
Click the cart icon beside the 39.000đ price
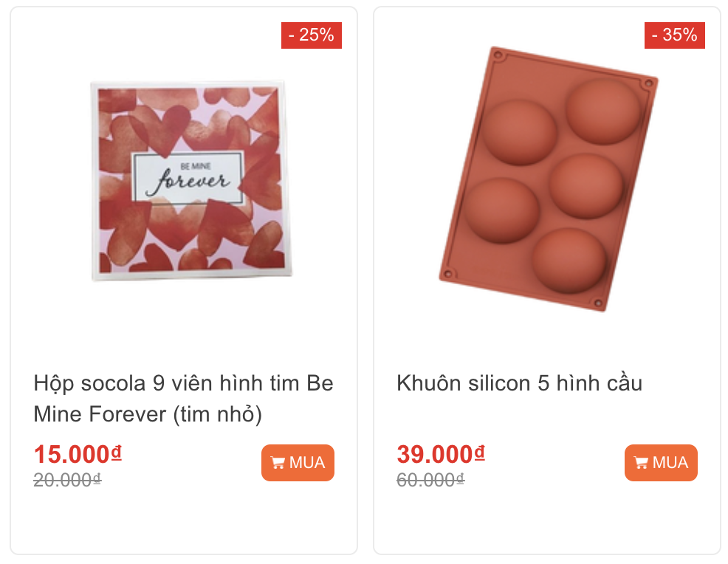[641, 463]
